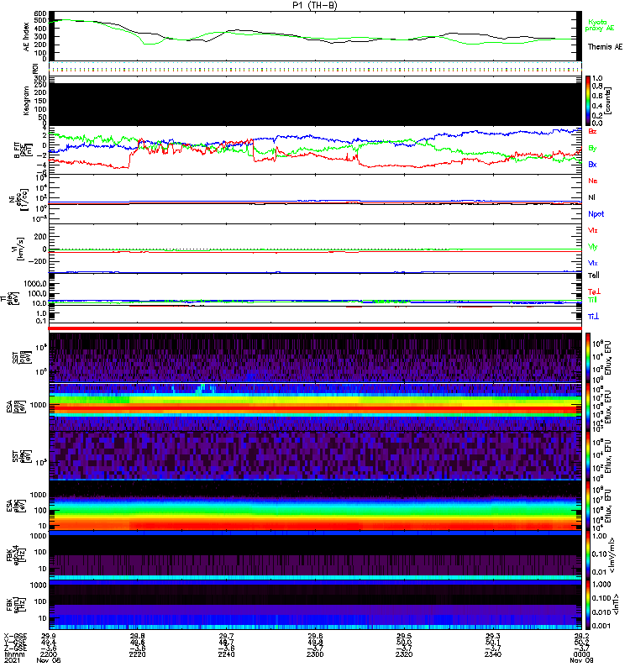
Task: Click the green "By" legend label
Action: (x=592, y=149)
